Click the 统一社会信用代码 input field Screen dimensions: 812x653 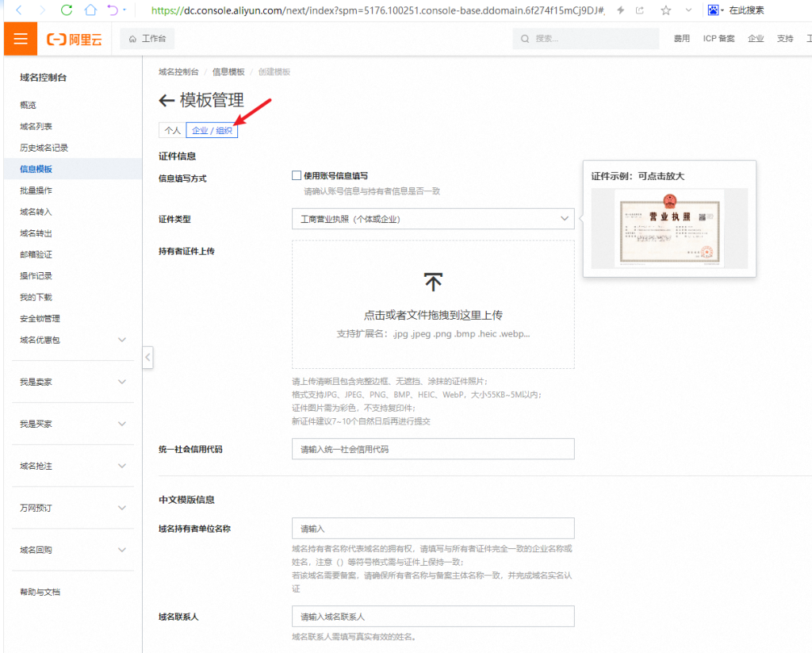tap(433, 449)
